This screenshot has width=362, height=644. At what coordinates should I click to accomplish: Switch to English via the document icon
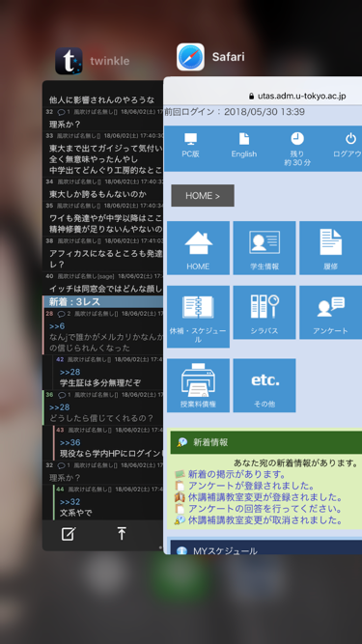[x=244, y=139]
